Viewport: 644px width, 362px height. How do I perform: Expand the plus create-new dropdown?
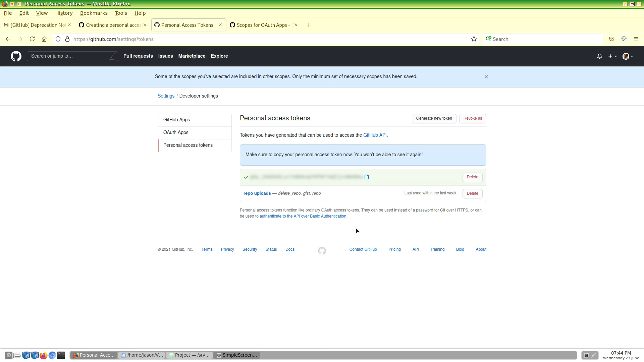pos(612,56)
